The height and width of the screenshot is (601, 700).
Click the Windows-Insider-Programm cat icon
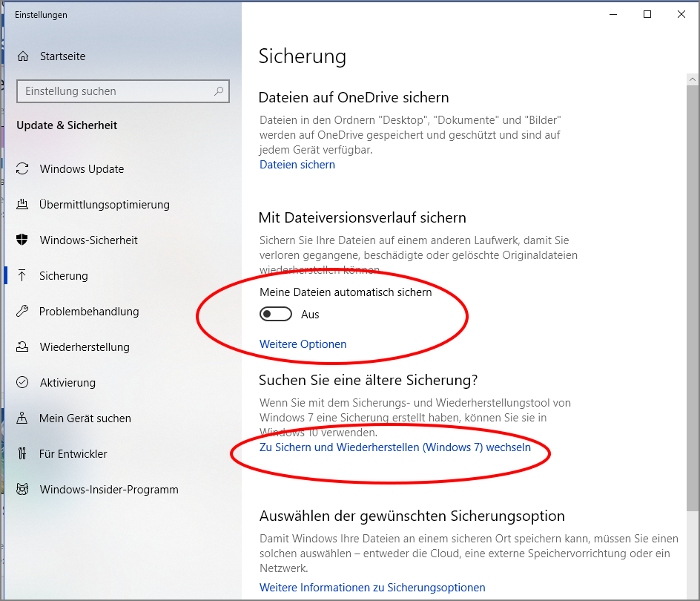(22, 489)
